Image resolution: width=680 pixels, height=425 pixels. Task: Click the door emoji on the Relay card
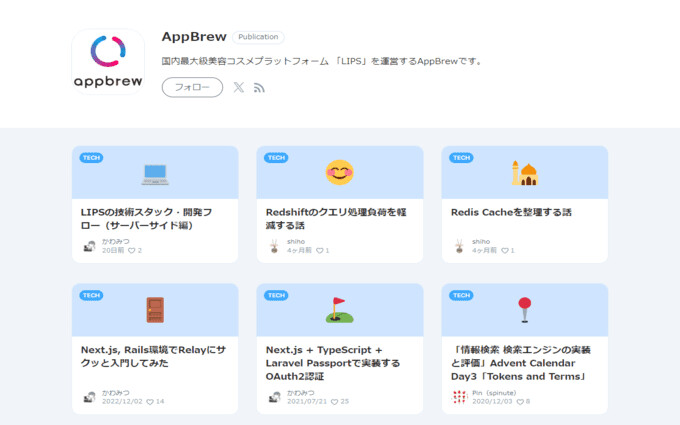[155, 310]
